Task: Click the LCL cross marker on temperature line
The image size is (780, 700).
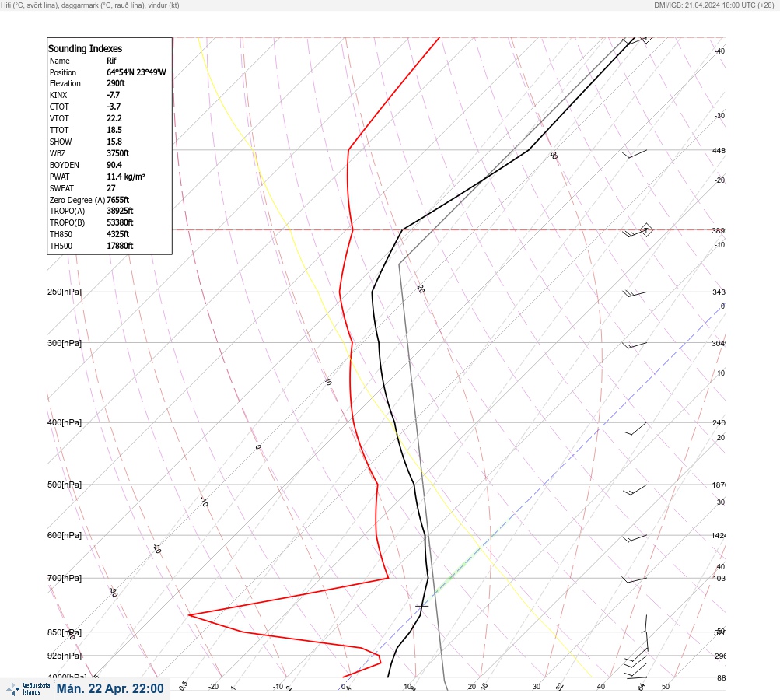Action: coord(421,606)
